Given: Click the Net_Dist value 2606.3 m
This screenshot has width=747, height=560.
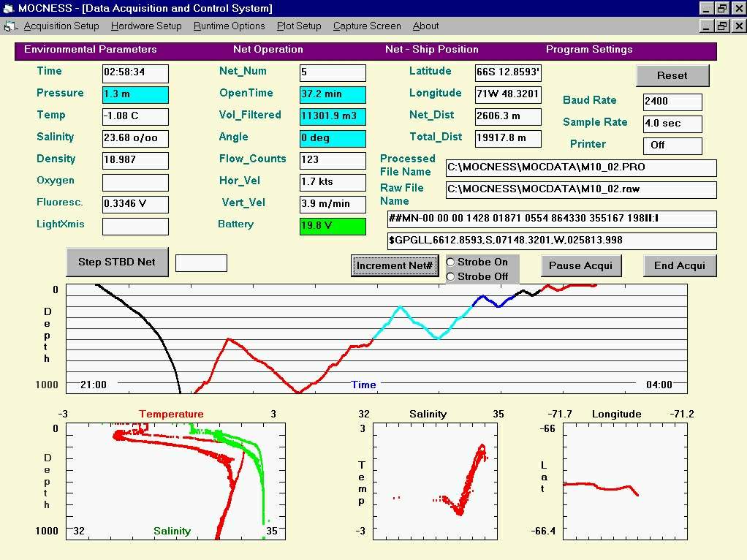Looking at the screenshot, I should [x=508, y=117].
